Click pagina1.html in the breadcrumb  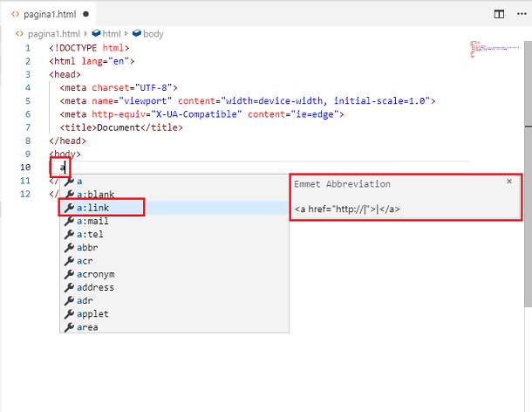(53, 34)
